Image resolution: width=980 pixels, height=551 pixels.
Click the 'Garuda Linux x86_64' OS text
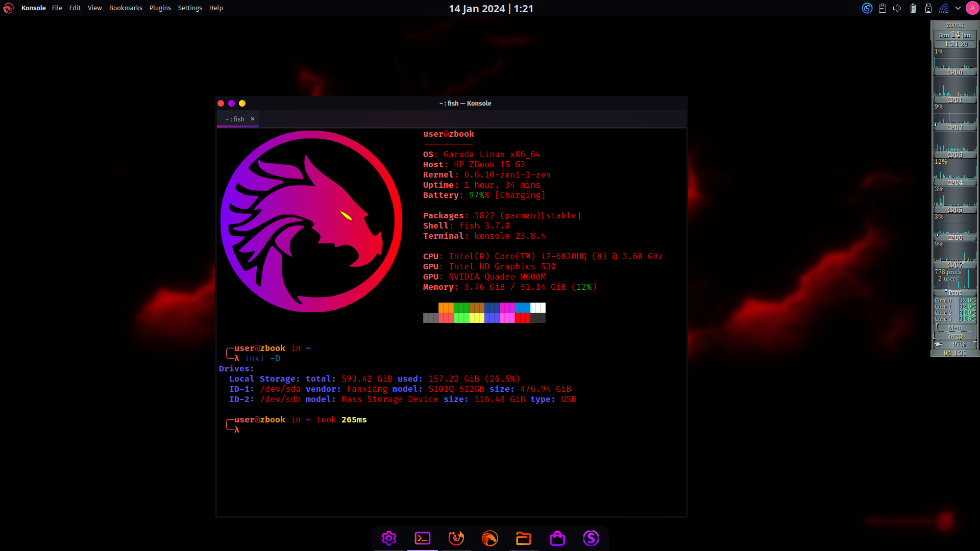click(492, 155)
